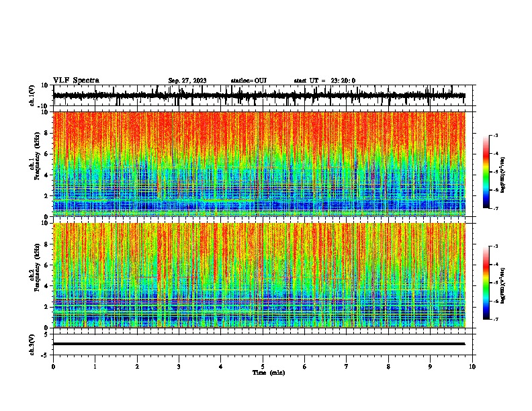The height and width of the screenshot is (411, 532).
Task: Click the time-axis tick label 1
Action: point(95,367)
